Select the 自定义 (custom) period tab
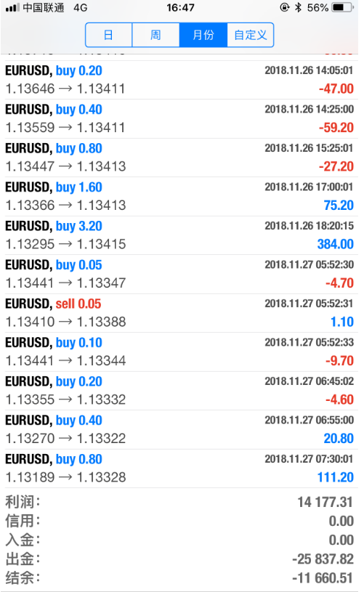This screenshot has width=364, height=592. tap(251, 35)
